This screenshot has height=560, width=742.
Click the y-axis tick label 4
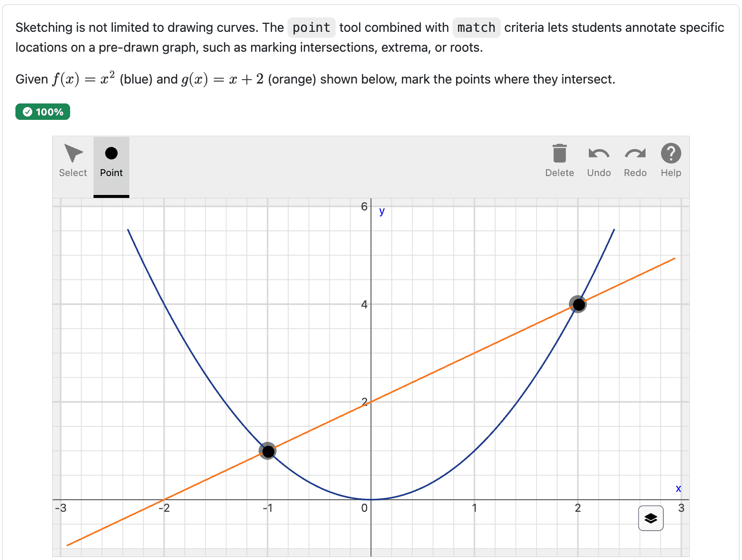pos(365,304)
